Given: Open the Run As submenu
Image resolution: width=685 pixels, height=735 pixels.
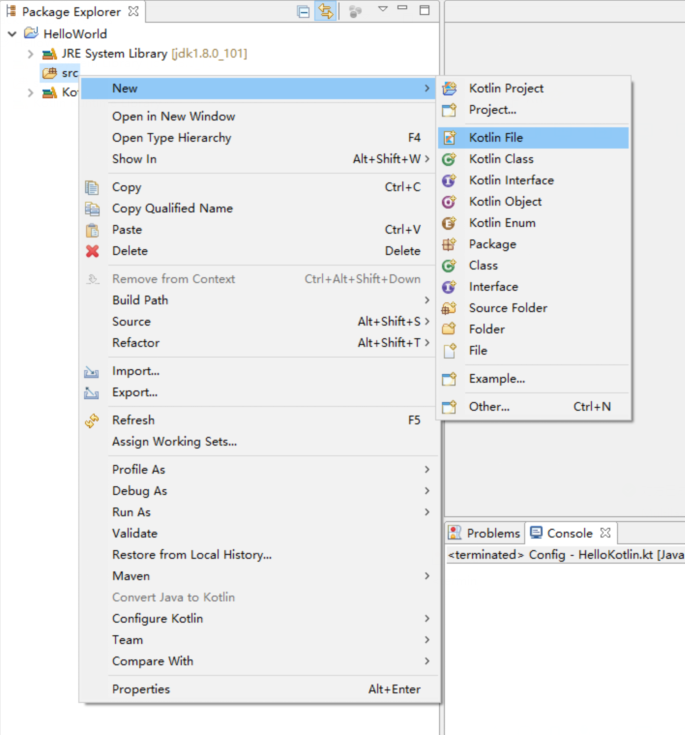Looking at the screenshot, I should (258, 512).
